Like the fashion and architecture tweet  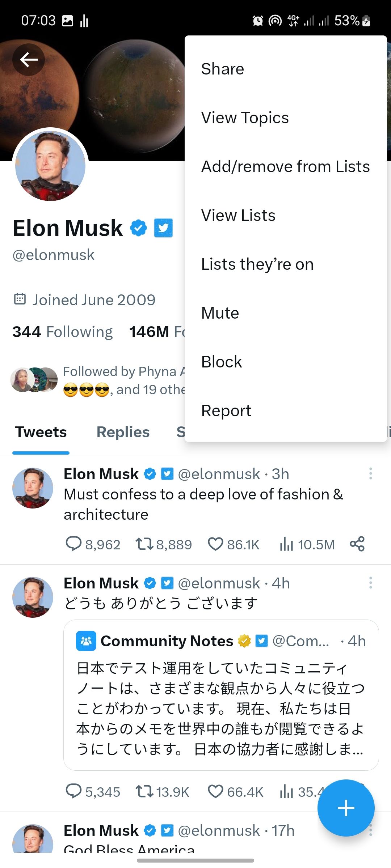click(216, 543)
